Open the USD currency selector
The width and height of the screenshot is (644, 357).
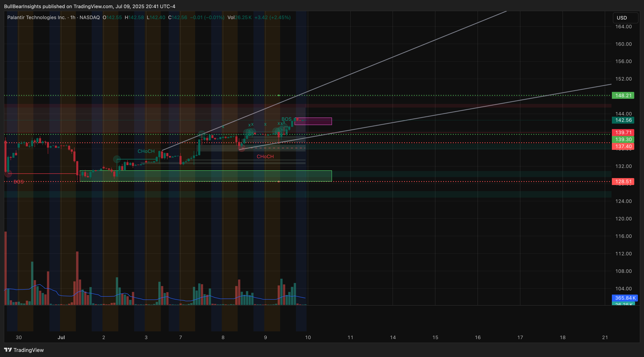pos(626,18)
